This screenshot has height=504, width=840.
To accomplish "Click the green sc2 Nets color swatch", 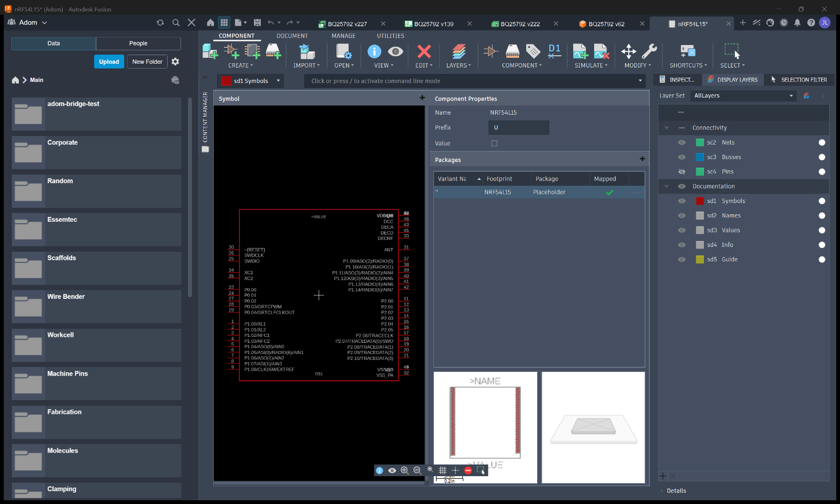I will tap(700, 142).
